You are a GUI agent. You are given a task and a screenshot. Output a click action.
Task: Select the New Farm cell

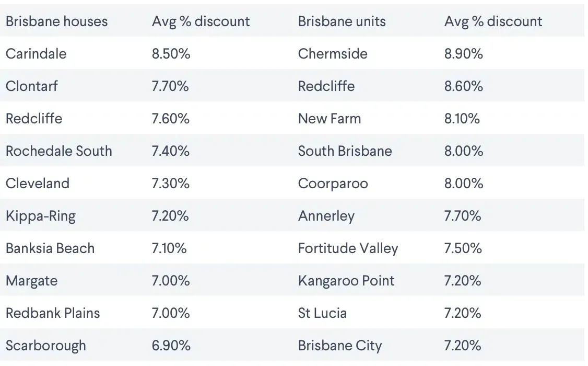coord(329,119)
